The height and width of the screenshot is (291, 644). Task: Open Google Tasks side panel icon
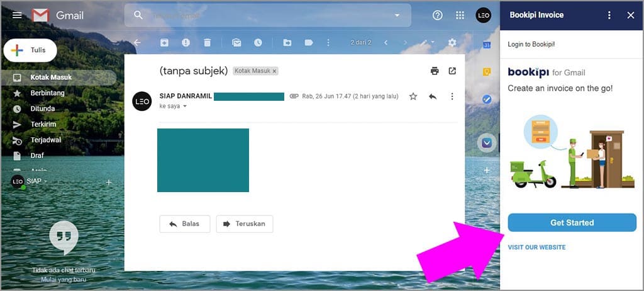point(487,99)
